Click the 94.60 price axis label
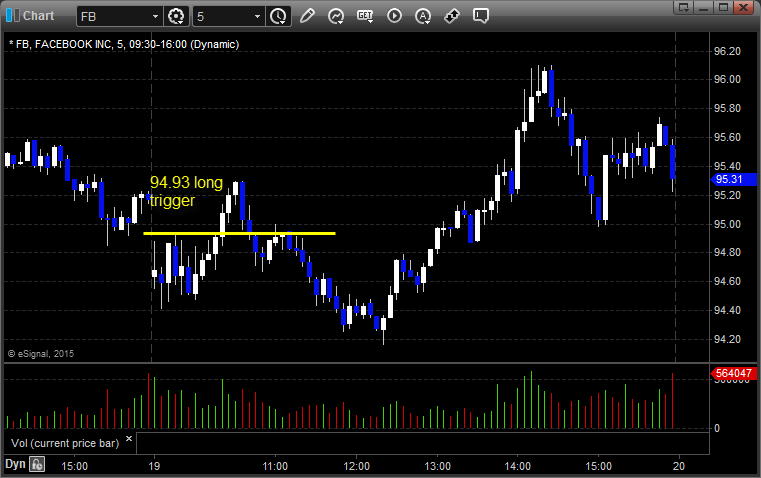The image size is (761, 478). click(727, 281)
